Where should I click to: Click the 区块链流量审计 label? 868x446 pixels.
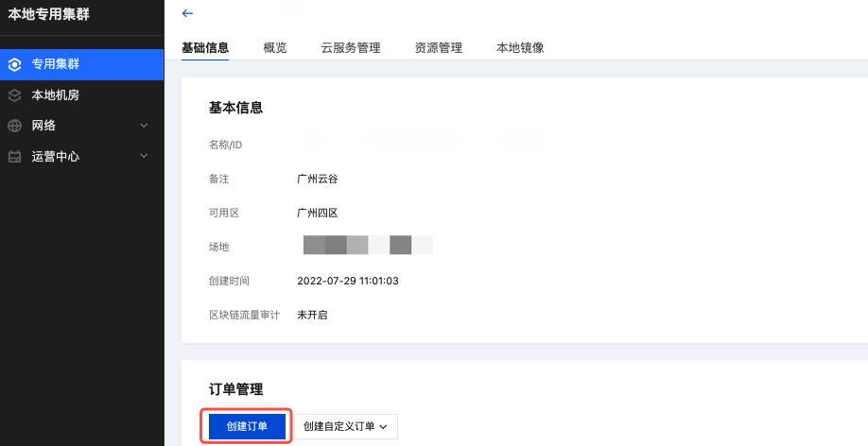click(x=244, y=316)
